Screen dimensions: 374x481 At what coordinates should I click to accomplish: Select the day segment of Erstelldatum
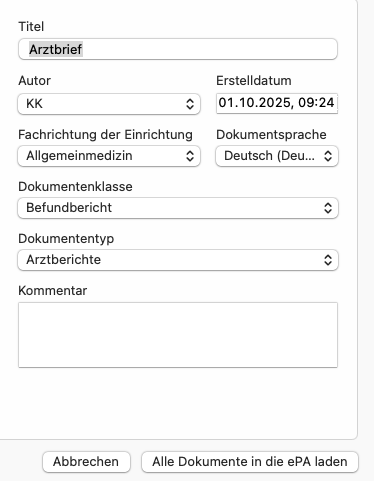pyautogui.click(x=224, y=103)
